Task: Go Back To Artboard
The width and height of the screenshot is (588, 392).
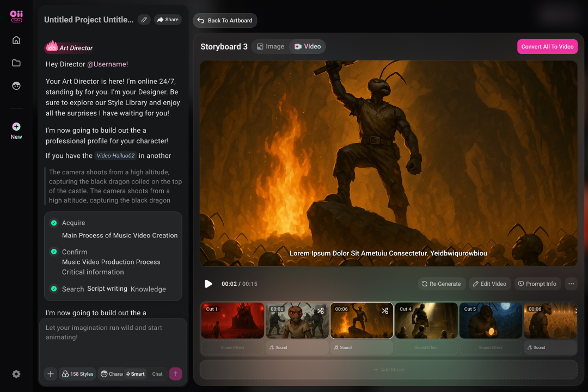Action: 225,21
